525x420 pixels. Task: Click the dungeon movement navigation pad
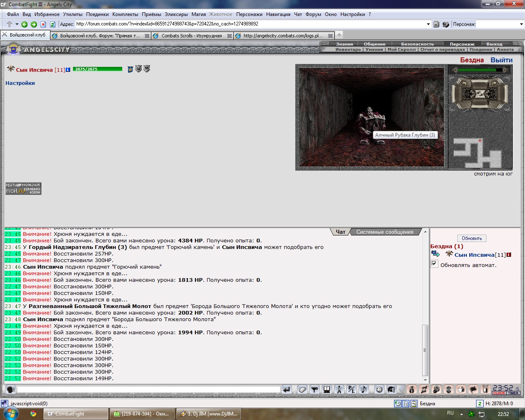479,94
